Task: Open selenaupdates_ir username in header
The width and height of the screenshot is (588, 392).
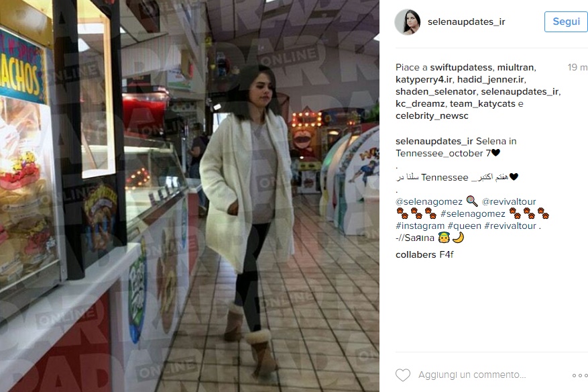Action: [x=467, y=21]
